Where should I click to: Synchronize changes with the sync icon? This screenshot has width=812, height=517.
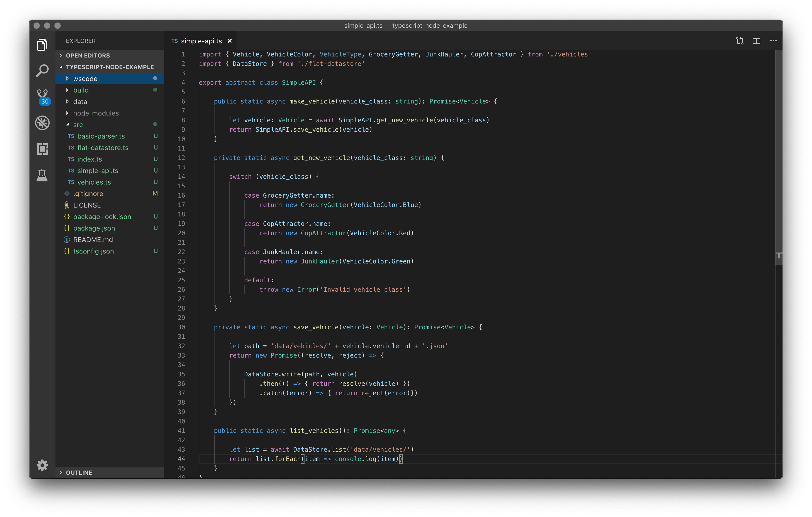[740, 41]
